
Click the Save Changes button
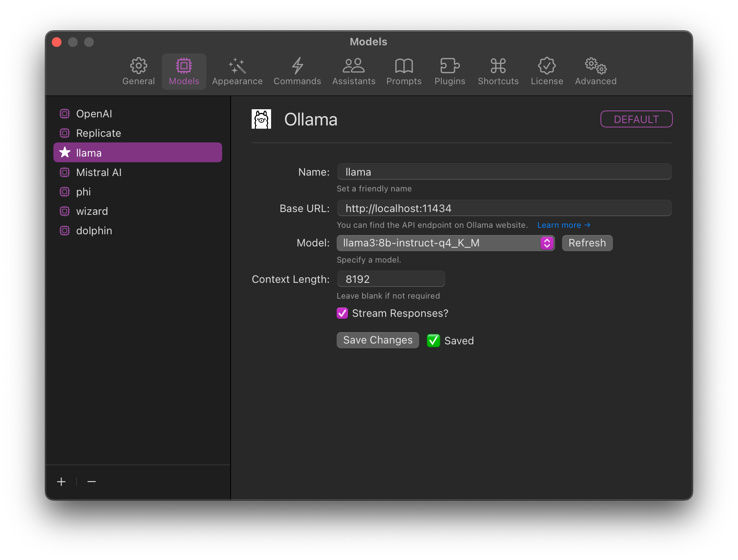coord(378,340)
